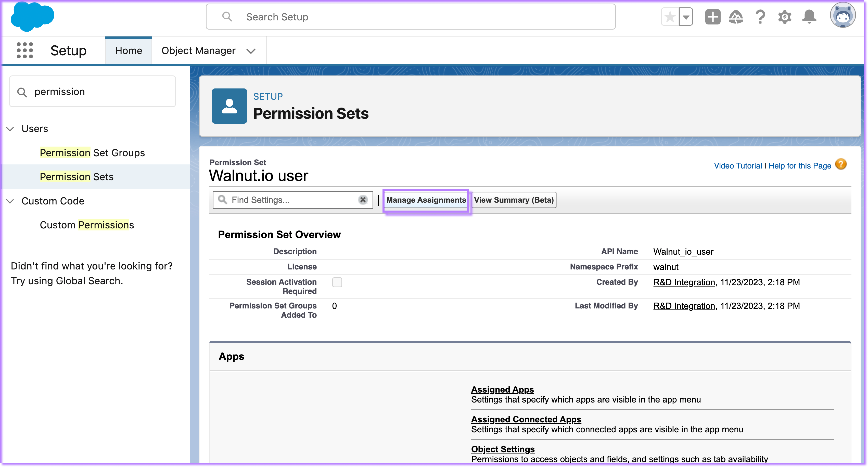Open the Object Settings link
The image size is (868, 467).
pos(503,449)
